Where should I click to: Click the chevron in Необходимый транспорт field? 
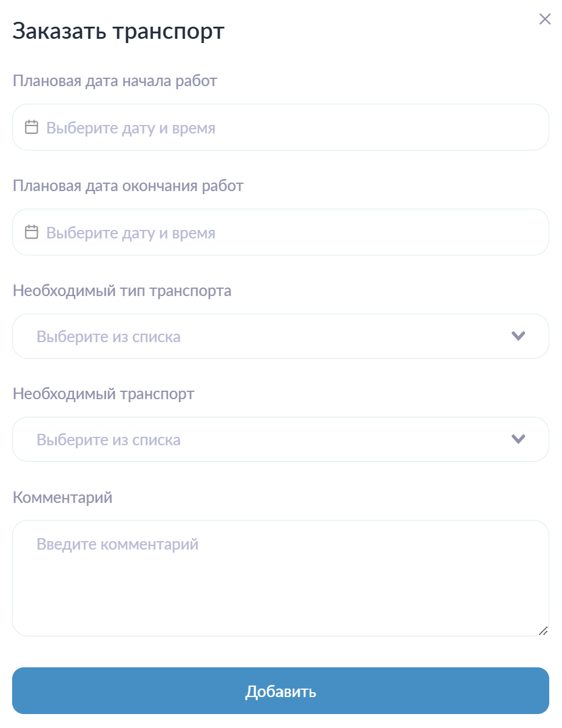[518, 439]
